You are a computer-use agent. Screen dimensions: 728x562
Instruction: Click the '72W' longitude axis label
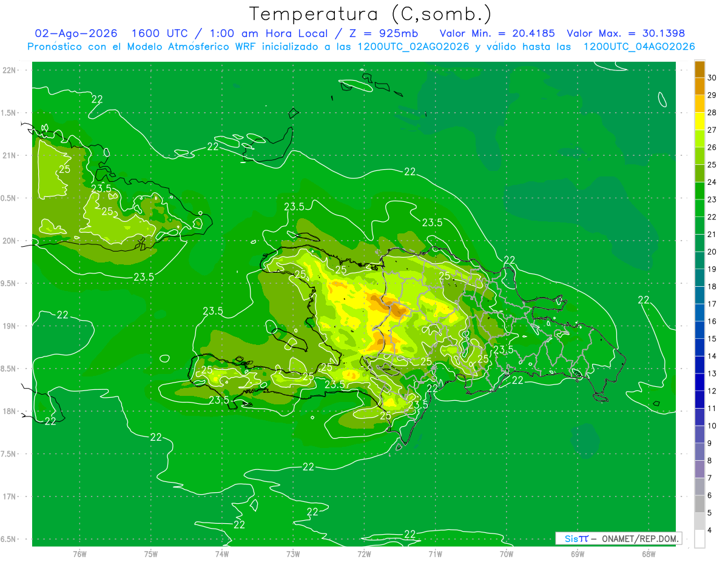coord(364,554)
